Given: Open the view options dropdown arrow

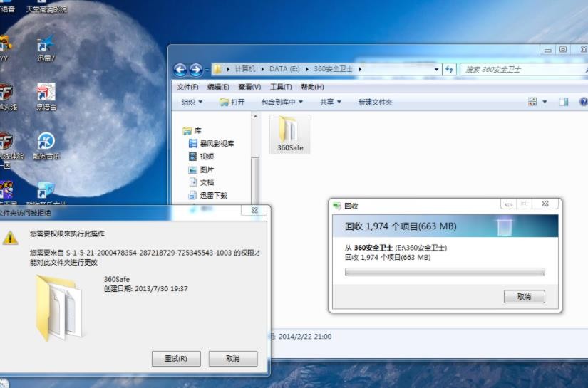Looking at the screenshot, I should click(x=545, y=102).
